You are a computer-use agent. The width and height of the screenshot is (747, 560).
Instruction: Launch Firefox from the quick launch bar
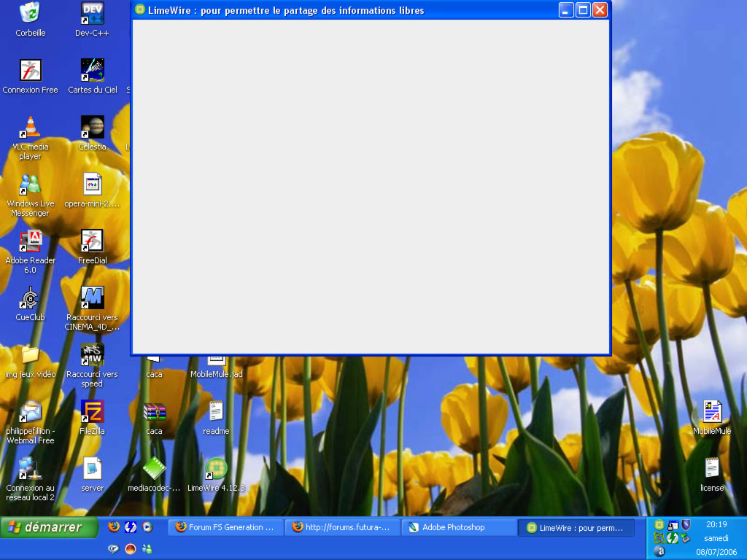[x=113, y=526]
